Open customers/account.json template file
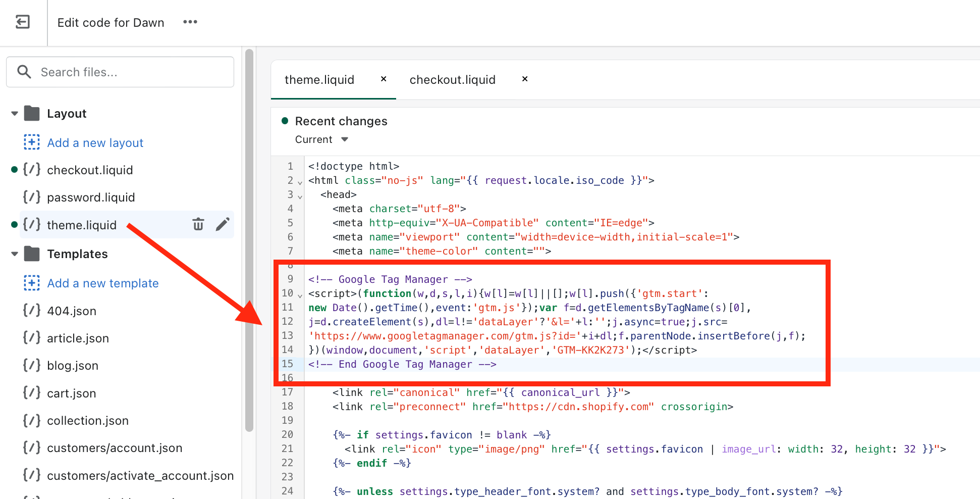The height and width of the screenshot is (499, 980). pyautogui.click(x=115, y=448)
